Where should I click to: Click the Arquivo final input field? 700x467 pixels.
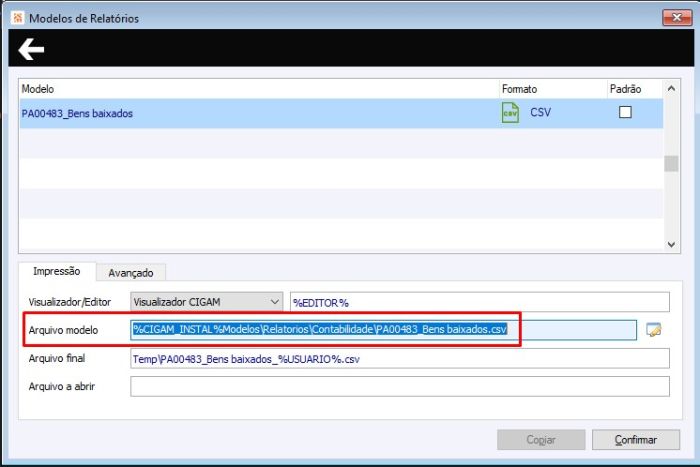click(400, 359)
